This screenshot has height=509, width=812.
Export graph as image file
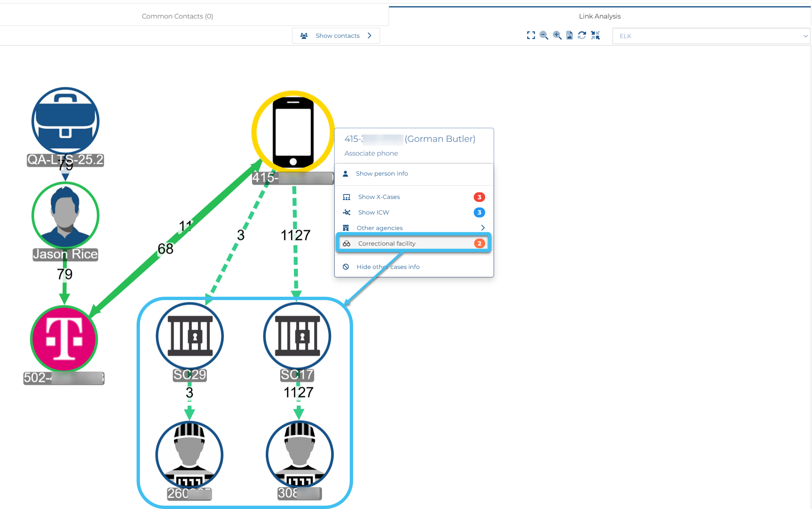pos(570,36)
